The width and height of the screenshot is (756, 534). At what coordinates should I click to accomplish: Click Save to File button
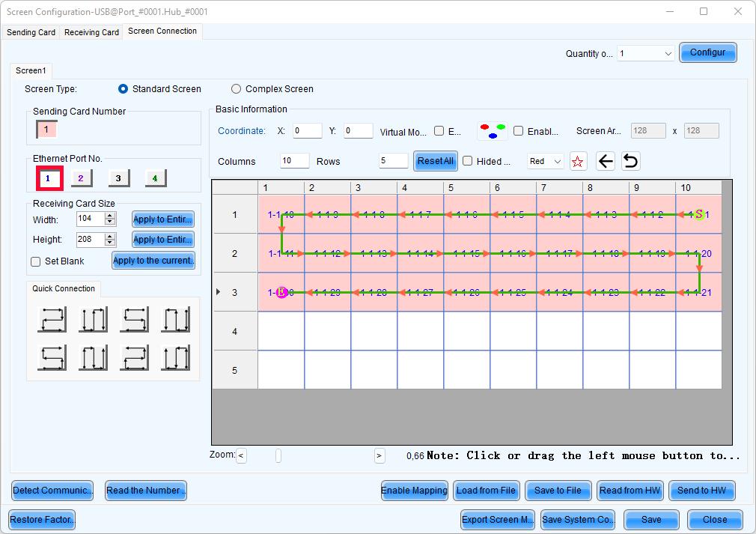point(558,491)
